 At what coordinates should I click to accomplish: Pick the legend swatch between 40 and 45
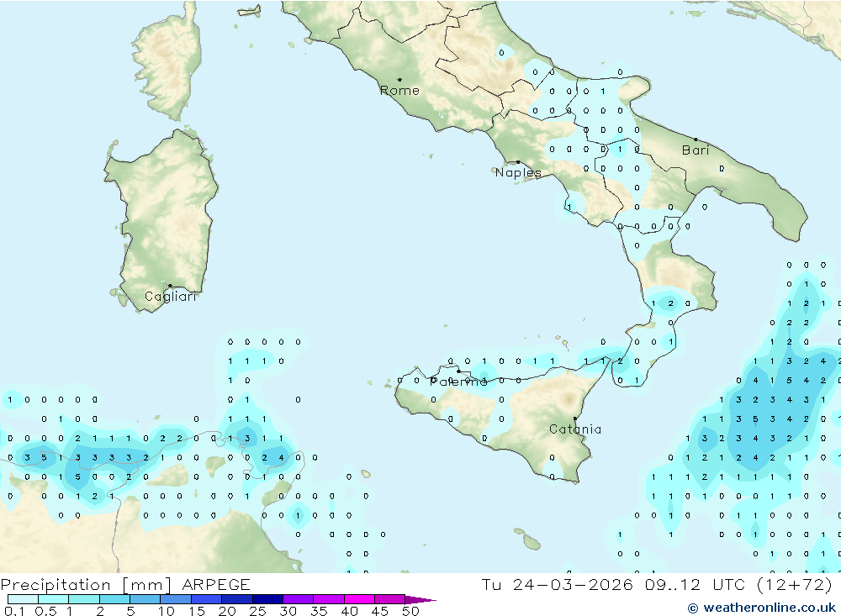pos(359,599)
